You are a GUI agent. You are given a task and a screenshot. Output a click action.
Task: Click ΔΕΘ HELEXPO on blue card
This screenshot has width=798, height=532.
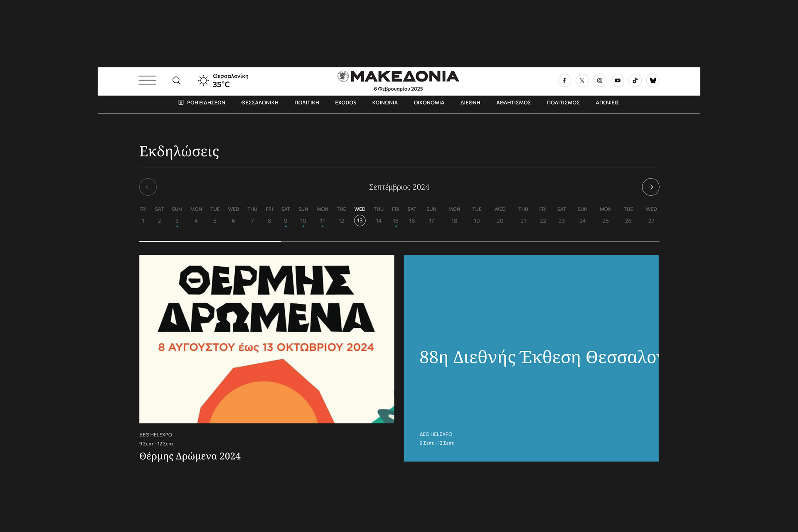[x=436, y=434]
